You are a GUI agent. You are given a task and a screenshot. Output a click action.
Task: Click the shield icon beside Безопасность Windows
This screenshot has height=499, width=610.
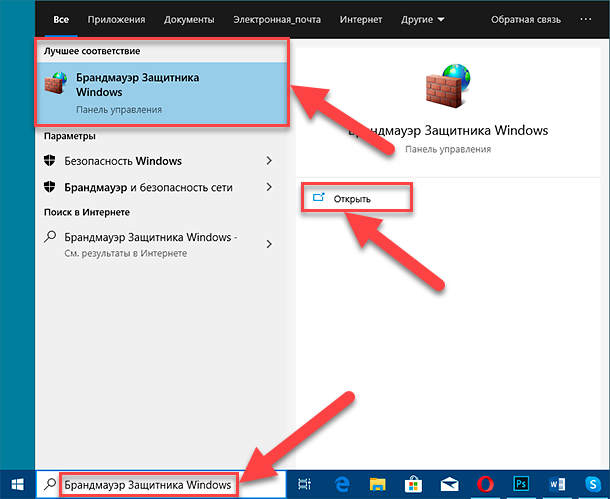coord(50,160)
